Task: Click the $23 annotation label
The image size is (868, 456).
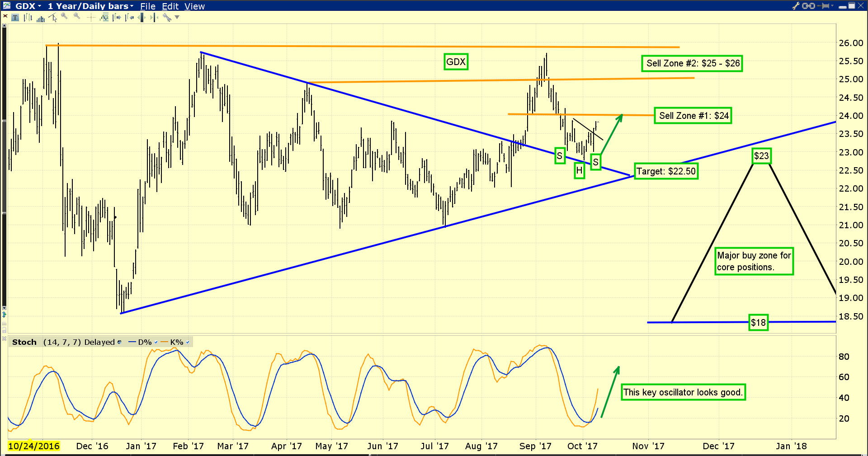Action: (x=761, y=156)
